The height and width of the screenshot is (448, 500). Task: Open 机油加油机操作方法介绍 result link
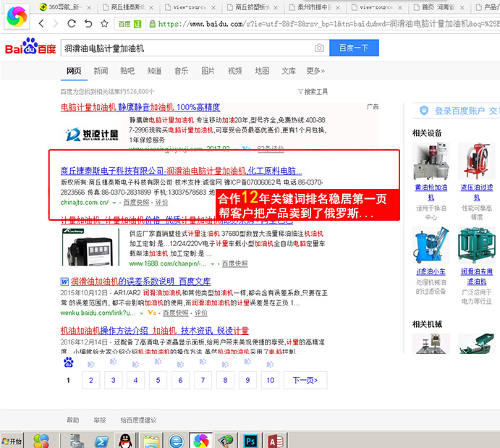(155, 331)
